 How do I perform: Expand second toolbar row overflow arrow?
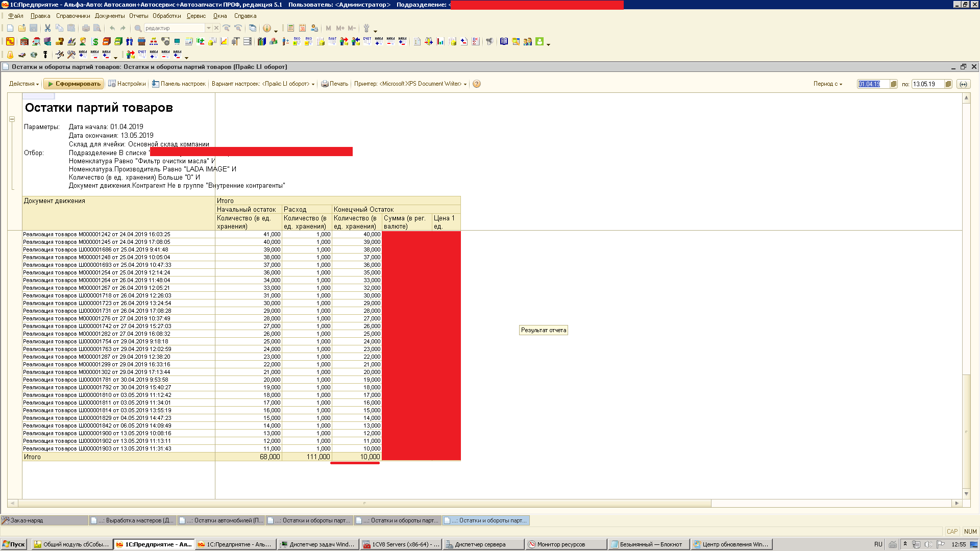point(549,44)
